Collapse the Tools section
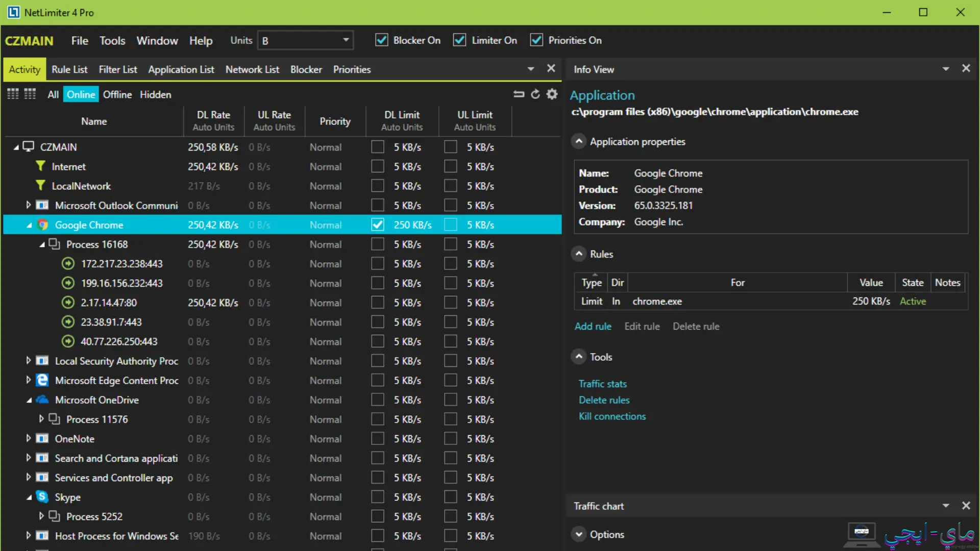 coord(579,357)
